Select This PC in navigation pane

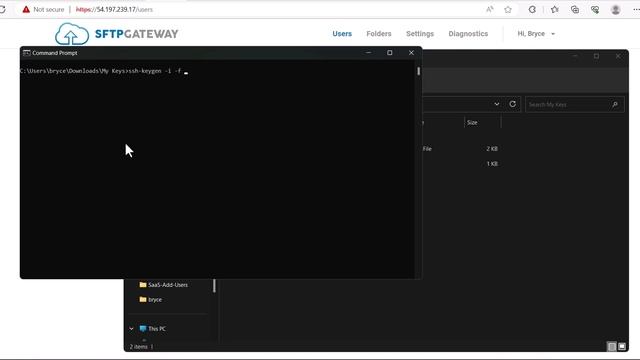point(152,329)
